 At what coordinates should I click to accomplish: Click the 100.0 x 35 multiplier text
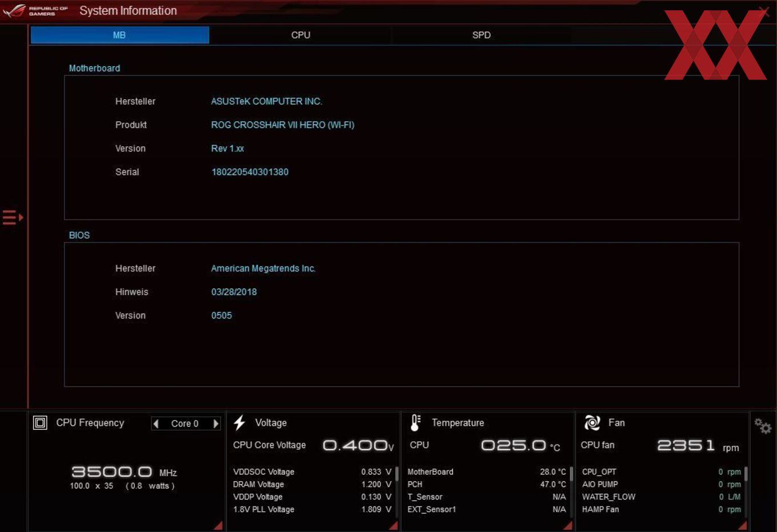(91, 486)
